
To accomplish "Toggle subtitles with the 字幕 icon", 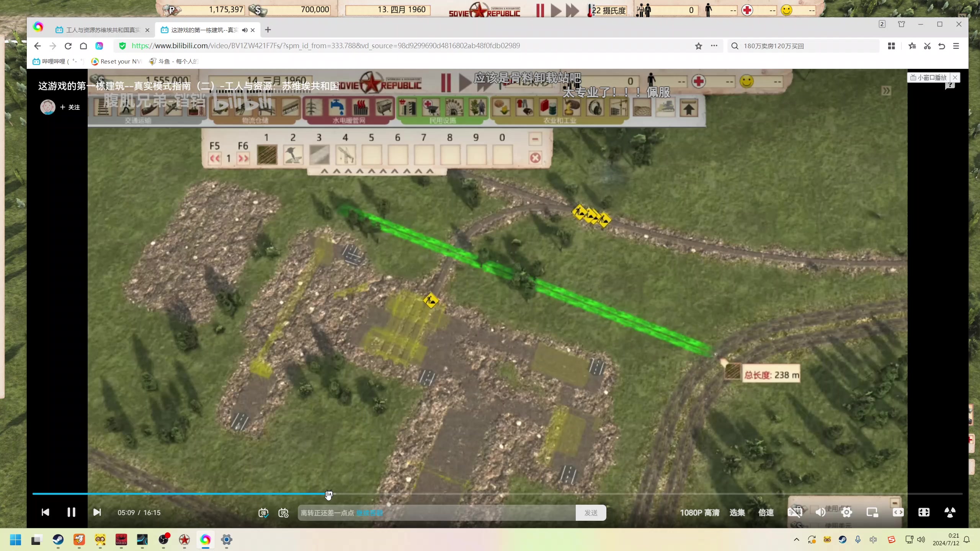I will (x=795, y=512).
